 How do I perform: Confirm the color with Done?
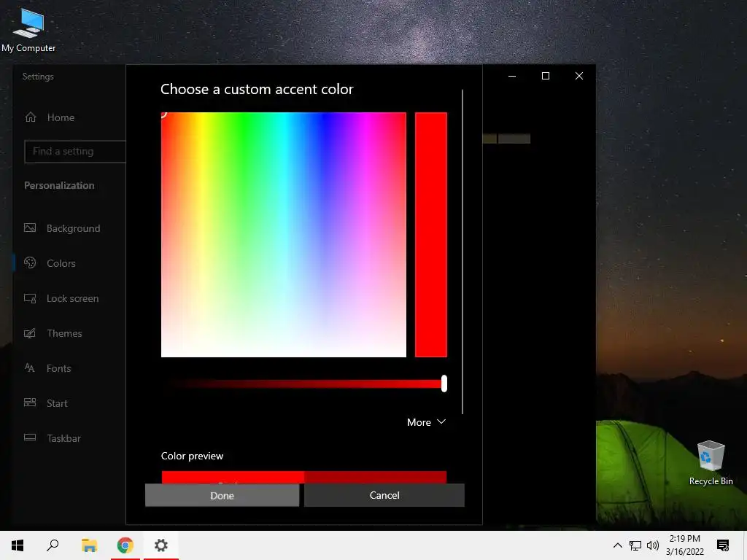(222, 495)
